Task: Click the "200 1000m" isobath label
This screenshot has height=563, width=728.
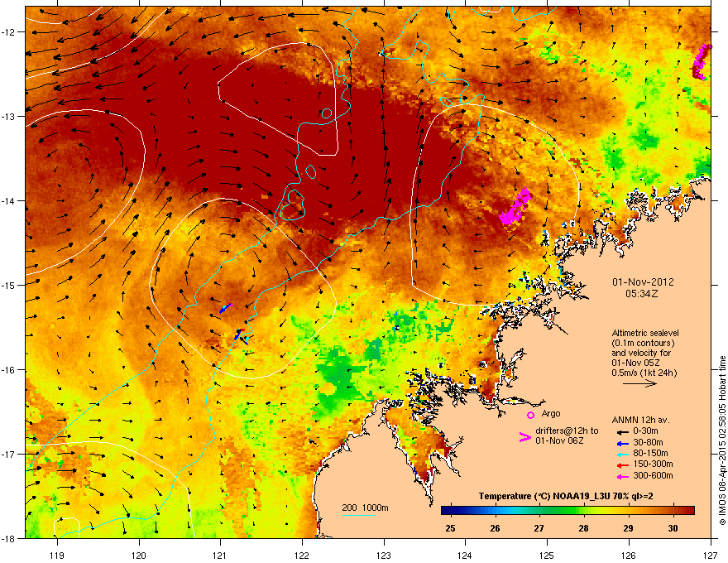Action: (x=365, y=508)
